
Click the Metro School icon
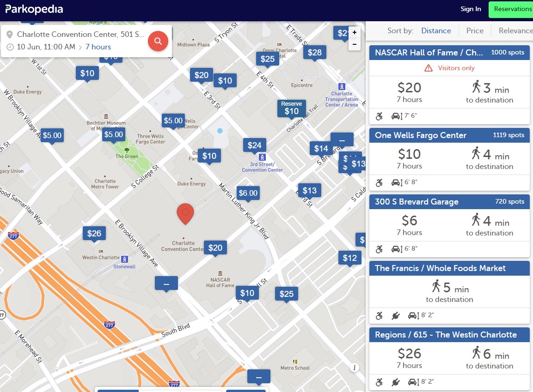tap(295, 362)
